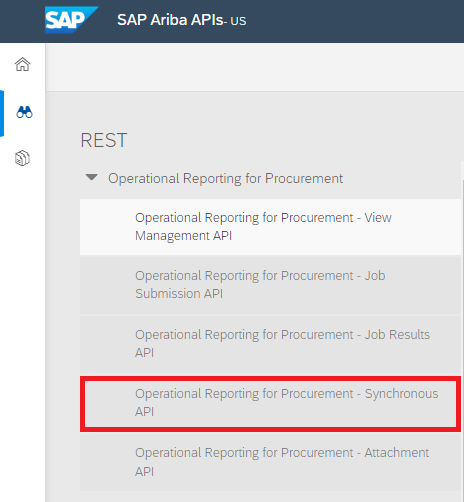Image resolution: width=464 pixels, height=502 pixels.
Task: Collapse the Operational Reporting for Procurement triangle
Action: coord(92,177)
